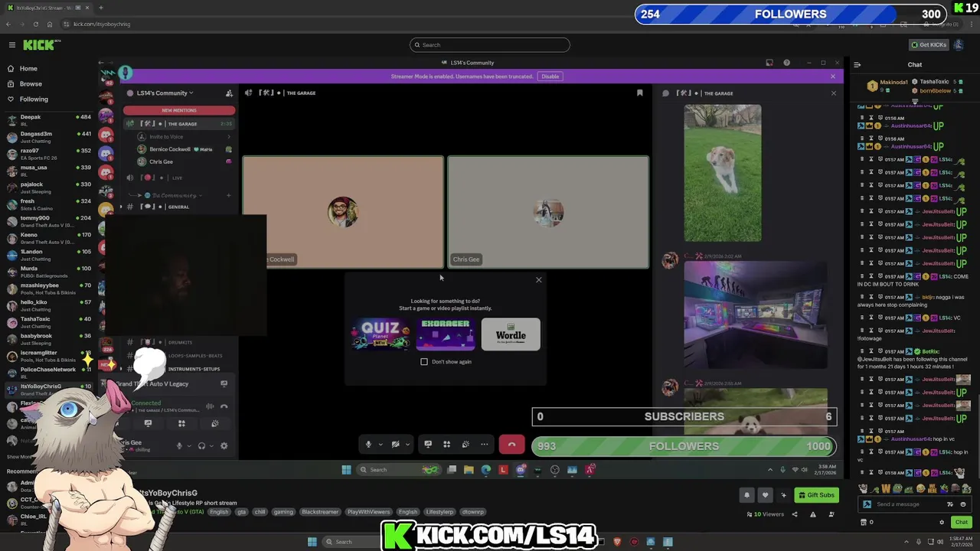Open the RGB room image in chat
980x551 pixels.
(x=755, y=315)
